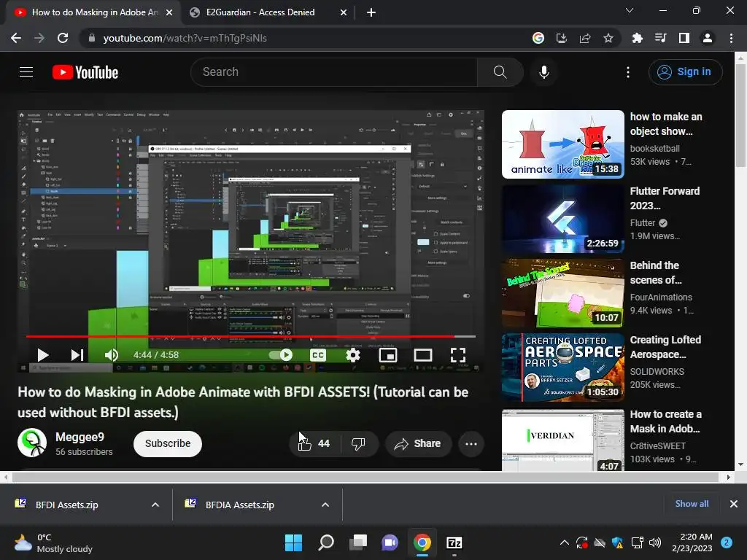Toggle the autoplay switch
Screen dimensions: 747x560
pyautogui.click(x=281, y=355)
